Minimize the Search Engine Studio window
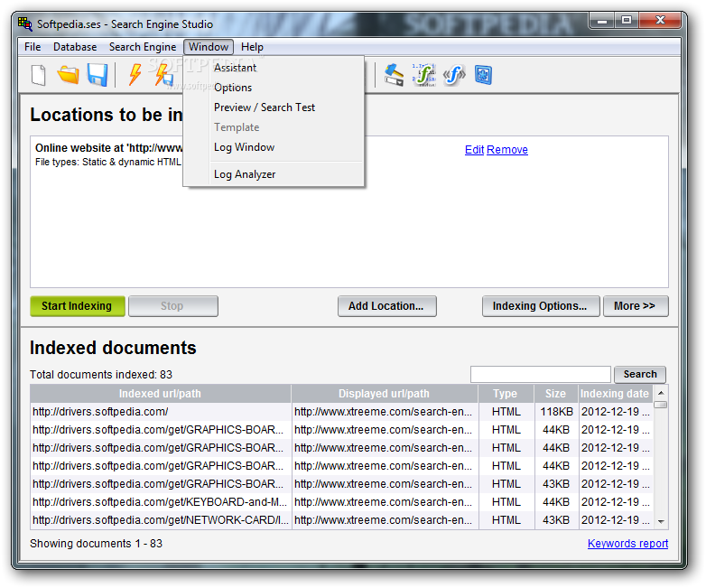The image size is (706, 588). (602, 21)
